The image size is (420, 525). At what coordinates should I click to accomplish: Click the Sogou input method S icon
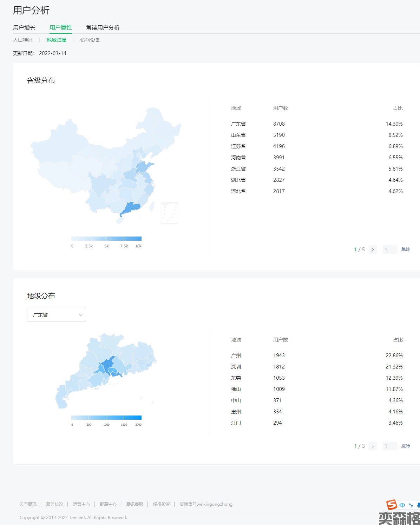pyautogui.click(x=392, y=505)
